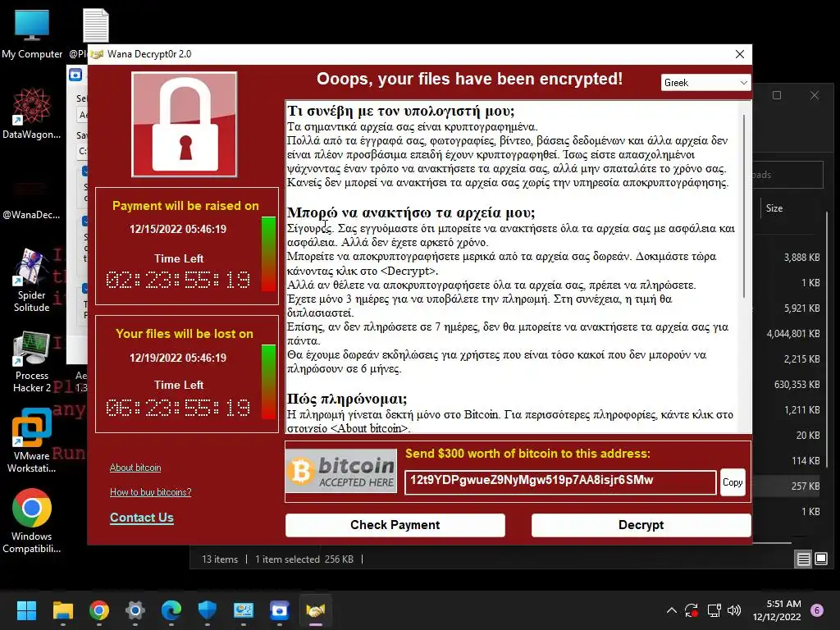Select the DataWagon desktop shortcut
This screenshot has width=840, height=630.
pyautogui.click(x=32, y=113)
